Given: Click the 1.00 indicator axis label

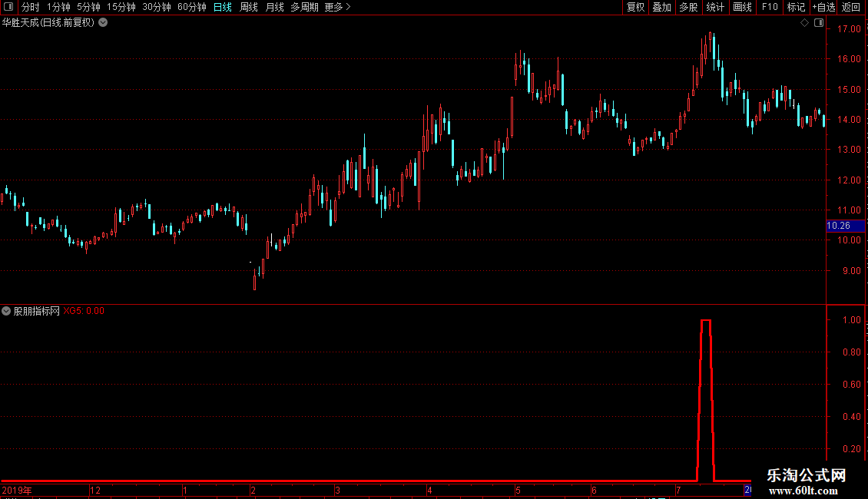Looking at the screenshot, I should click(x=851, y=320).
